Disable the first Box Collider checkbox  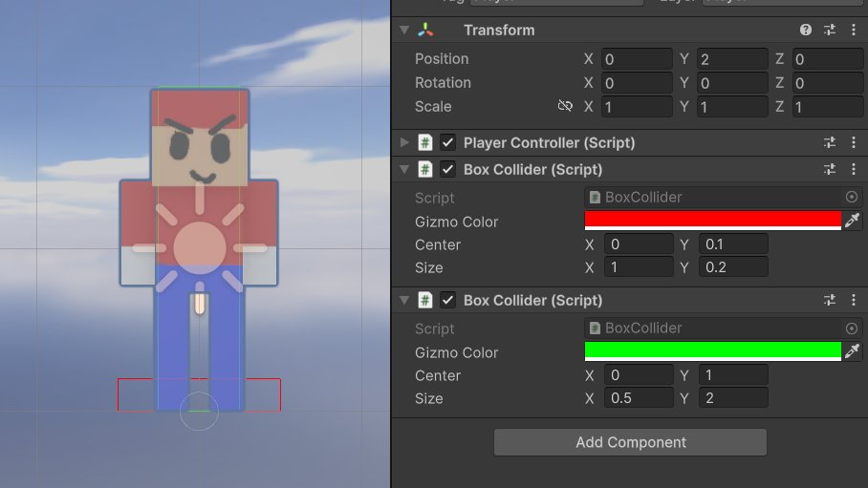click(447, 169)
